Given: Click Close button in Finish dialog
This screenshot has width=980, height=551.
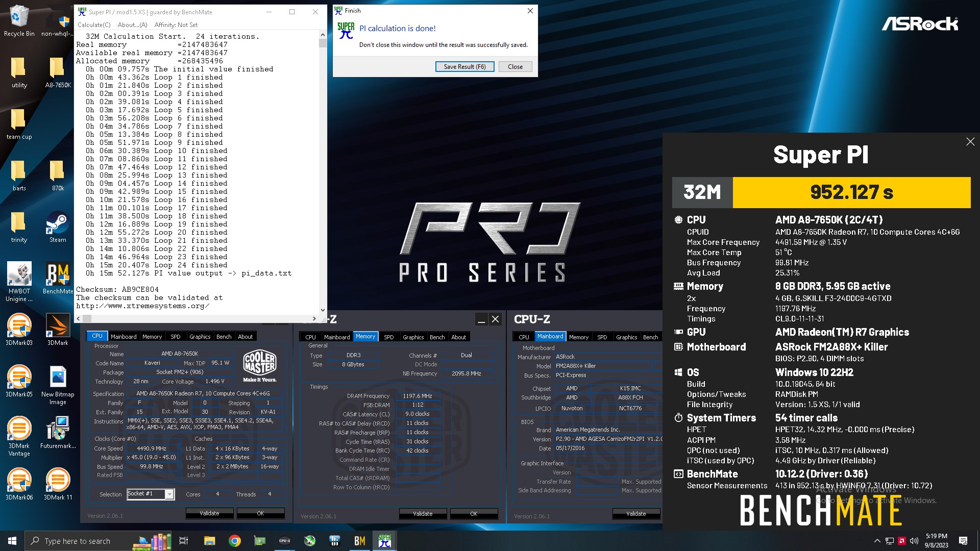Looking at the screenshot, I should coord(515,67).
